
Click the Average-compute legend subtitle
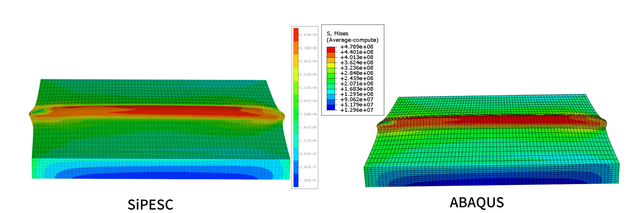tap(352, 40)
